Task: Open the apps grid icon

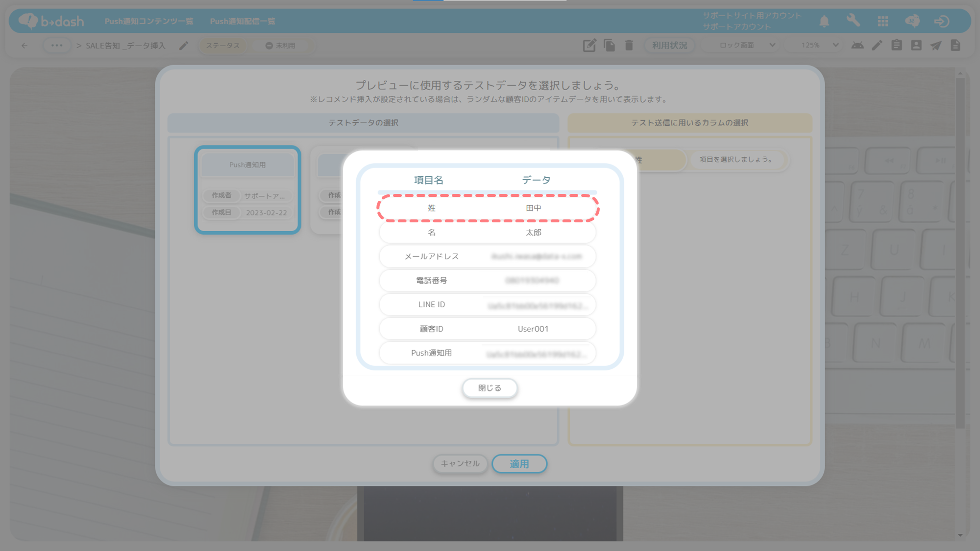Action: [x=883, y=21]
